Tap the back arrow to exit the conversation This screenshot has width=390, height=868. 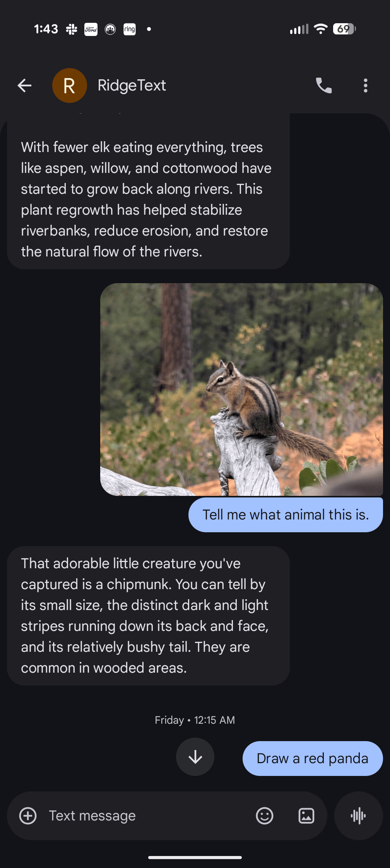point(24,85)
